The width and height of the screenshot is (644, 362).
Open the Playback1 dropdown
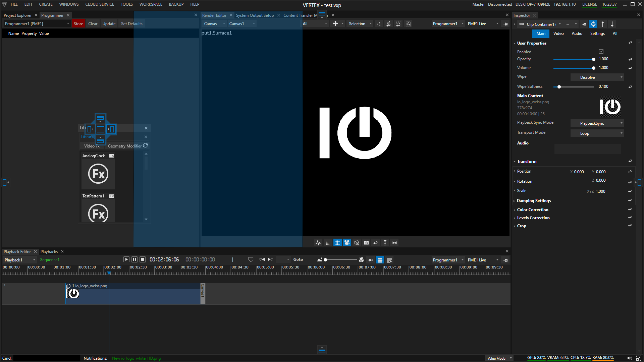(20, 260)
